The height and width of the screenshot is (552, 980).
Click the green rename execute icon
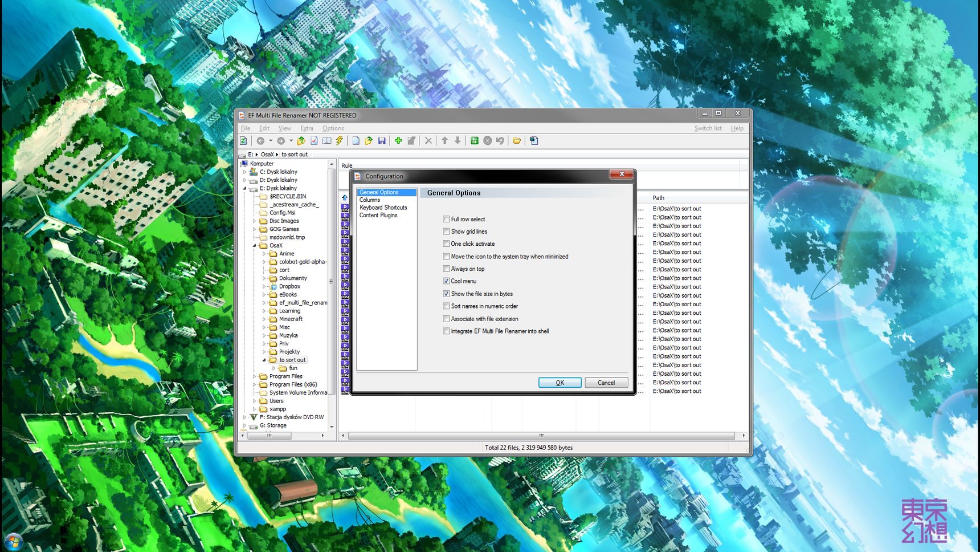coord(474,141)
